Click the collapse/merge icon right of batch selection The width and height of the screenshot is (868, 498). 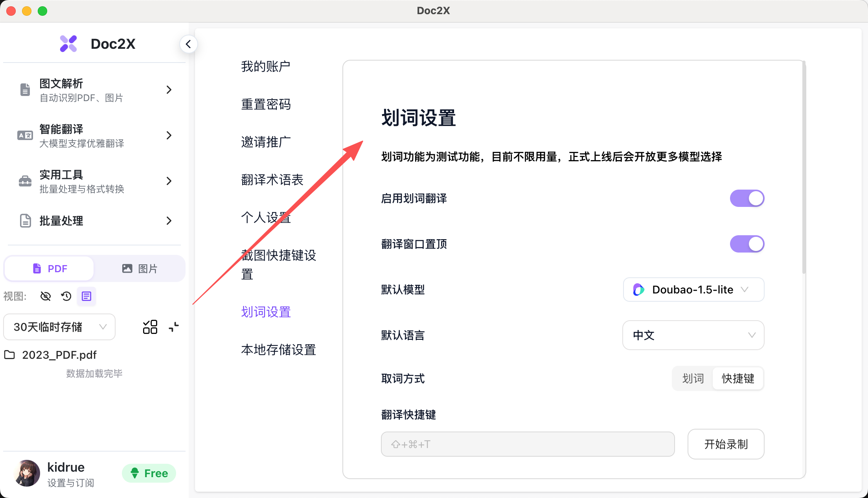coord(174,327)
